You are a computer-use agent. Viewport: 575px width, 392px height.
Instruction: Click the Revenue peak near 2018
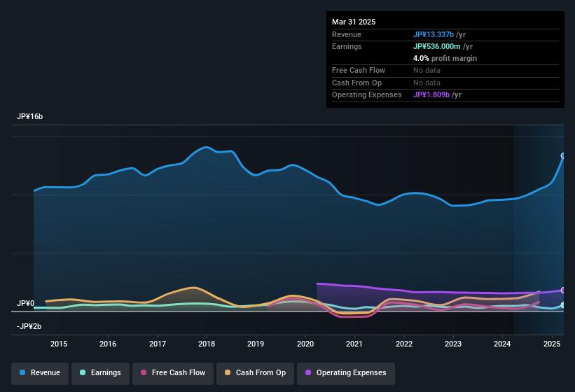pos(207,147)
